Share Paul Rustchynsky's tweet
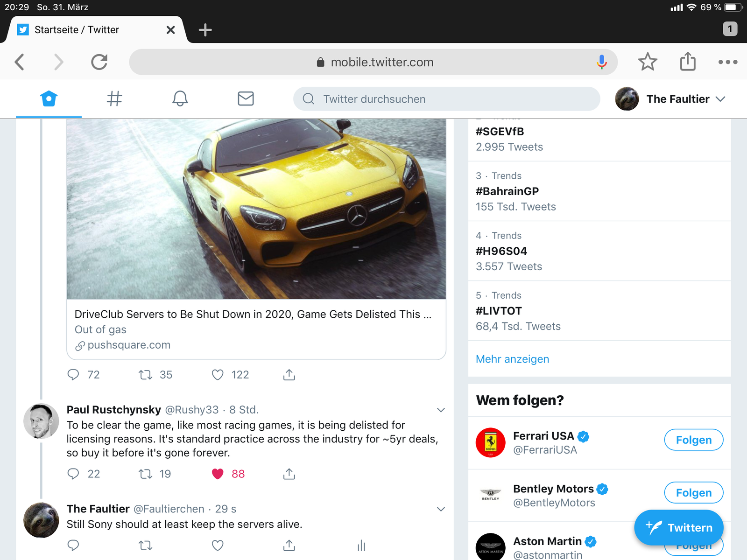 point(289,474)
